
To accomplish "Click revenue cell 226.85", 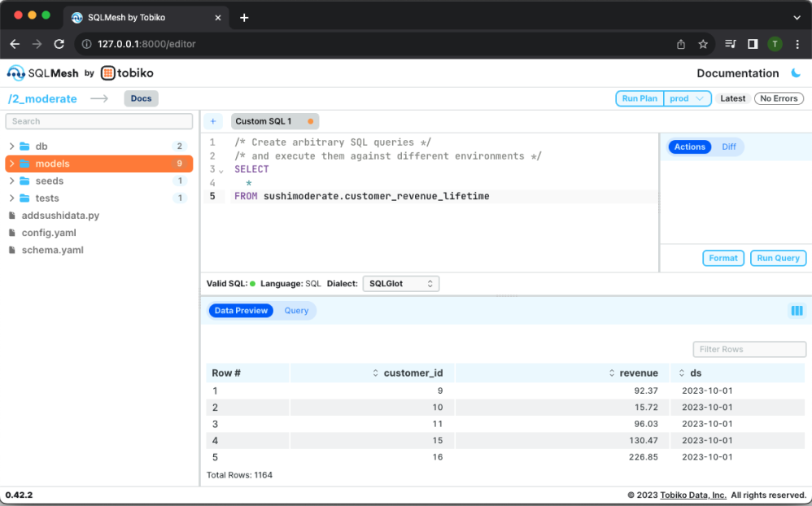I will [x=644, y=457].
